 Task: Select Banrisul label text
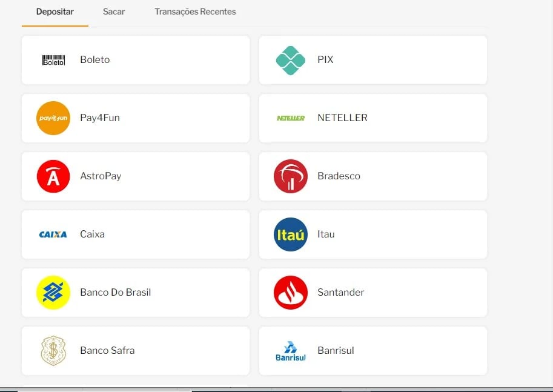click(336, 351)
